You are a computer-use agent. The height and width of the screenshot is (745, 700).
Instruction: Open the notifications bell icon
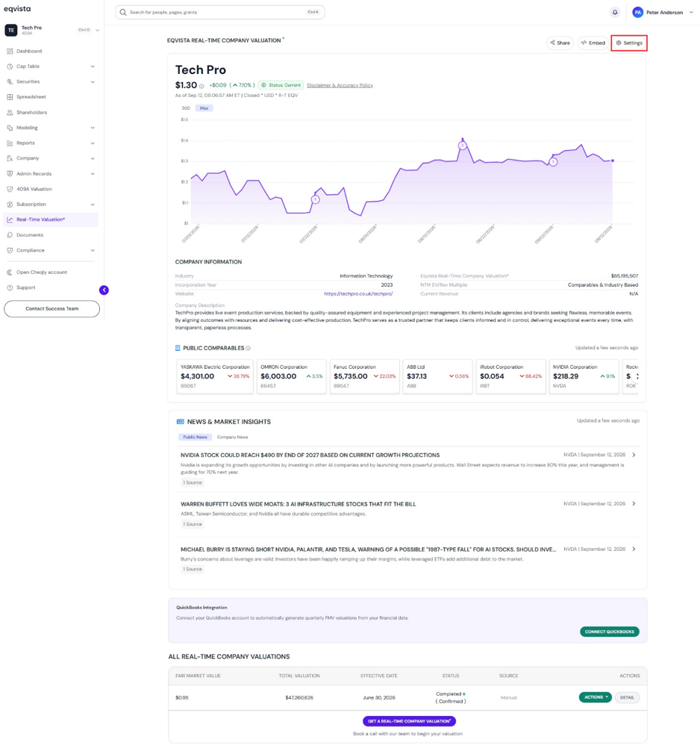click(614, 13)
